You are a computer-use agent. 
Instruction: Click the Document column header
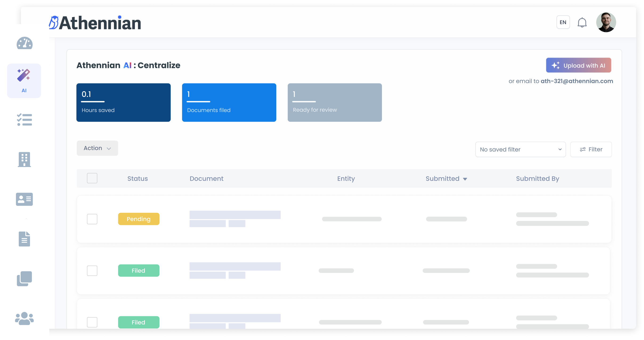[x=206, y=179]
